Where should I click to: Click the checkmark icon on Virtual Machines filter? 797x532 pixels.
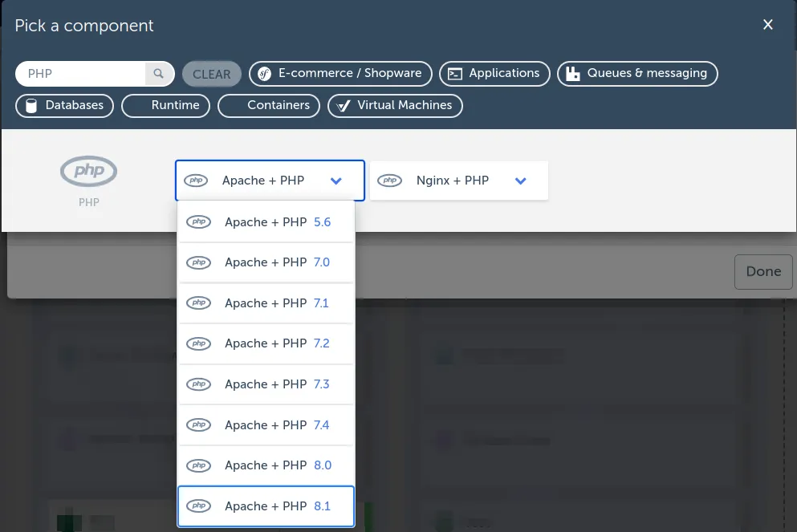pyautogui.click(x=344, y=105)
